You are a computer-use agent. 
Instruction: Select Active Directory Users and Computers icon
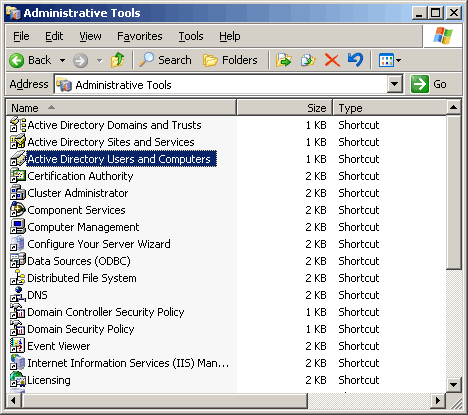pos(18,159)
